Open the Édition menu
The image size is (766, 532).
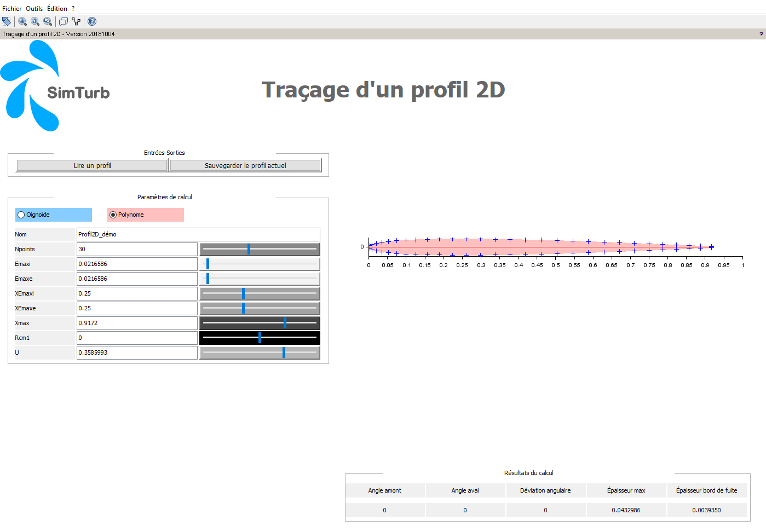tap(57, 9)
